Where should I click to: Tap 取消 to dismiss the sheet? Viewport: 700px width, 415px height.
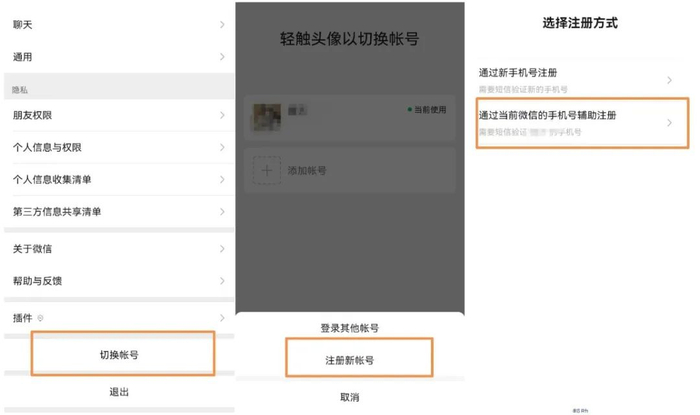point(350,397)
